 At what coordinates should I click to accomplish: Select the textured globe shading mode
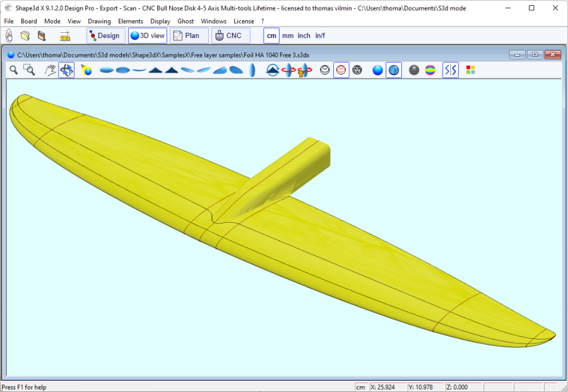[x=393, y=70]
